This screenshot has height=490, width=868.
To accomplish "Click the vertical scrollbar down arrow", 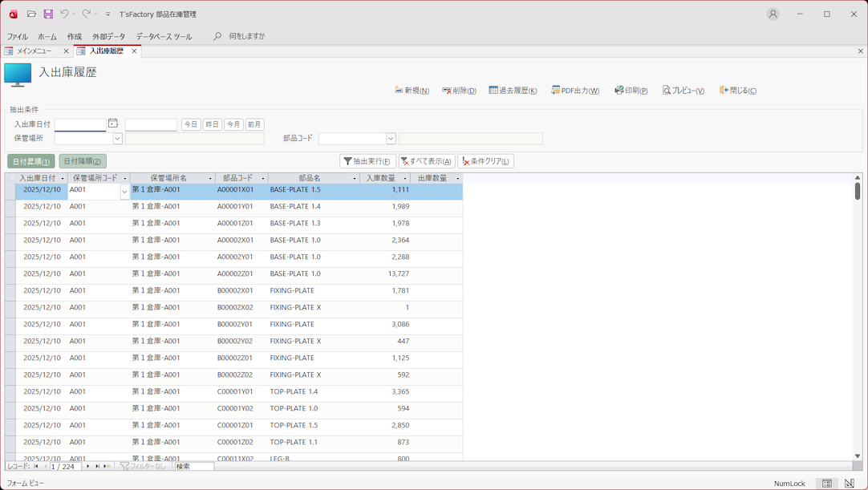I will click(858, 456).
